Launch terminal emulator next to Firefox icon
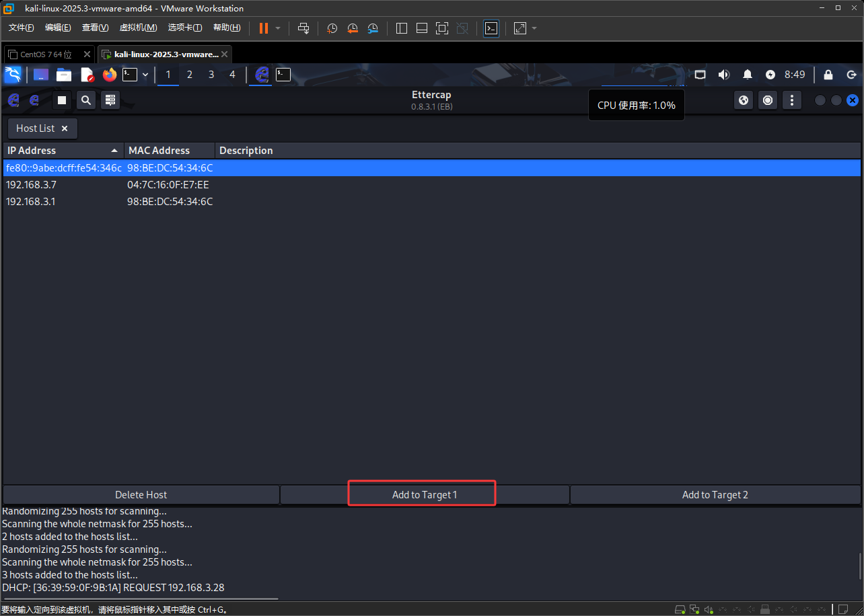 (130, 75)
